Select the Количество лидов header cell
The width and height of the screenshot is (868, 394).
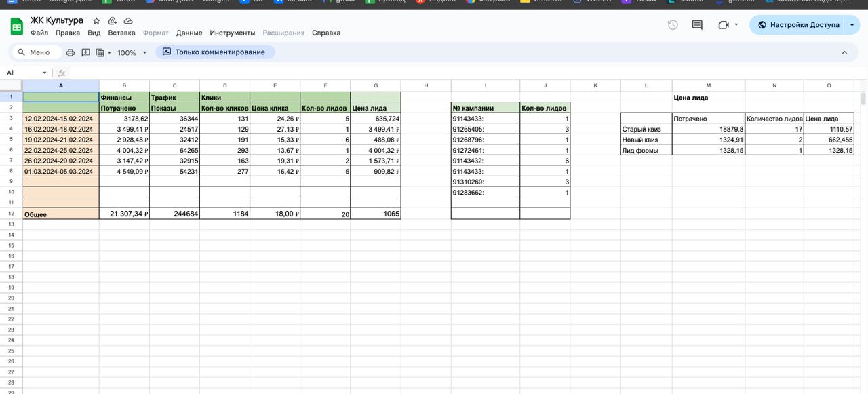click(x=774, y=119)
